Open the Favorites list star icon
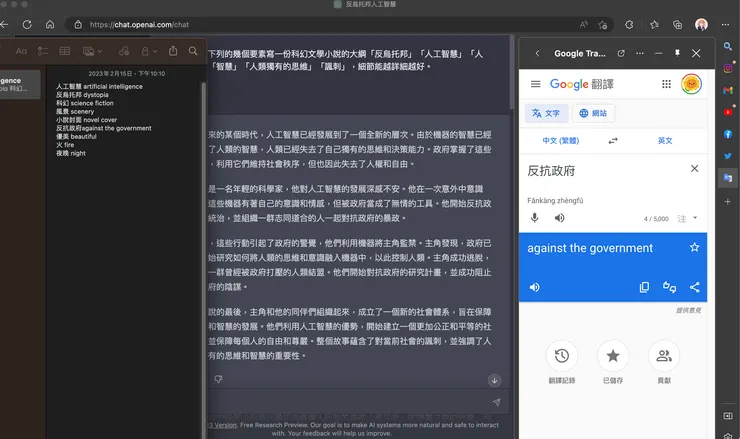This screenshot has width=740, height=439. pos(654,25)
